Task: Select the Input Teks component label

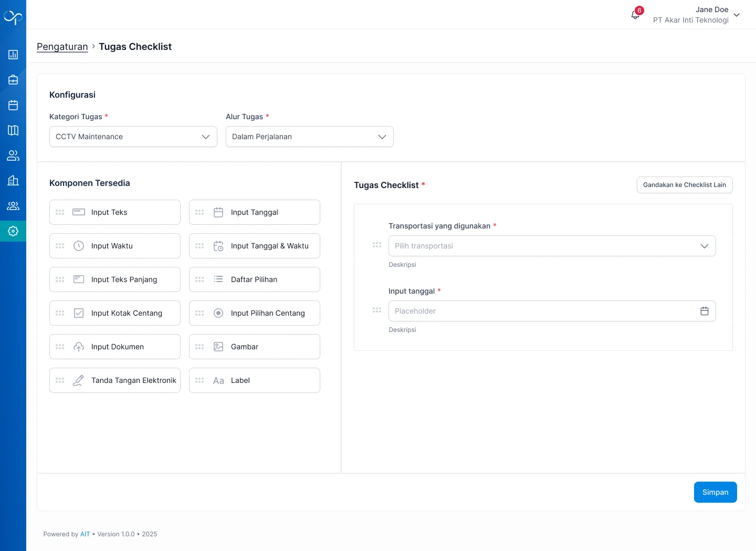Action: point(109,212)
